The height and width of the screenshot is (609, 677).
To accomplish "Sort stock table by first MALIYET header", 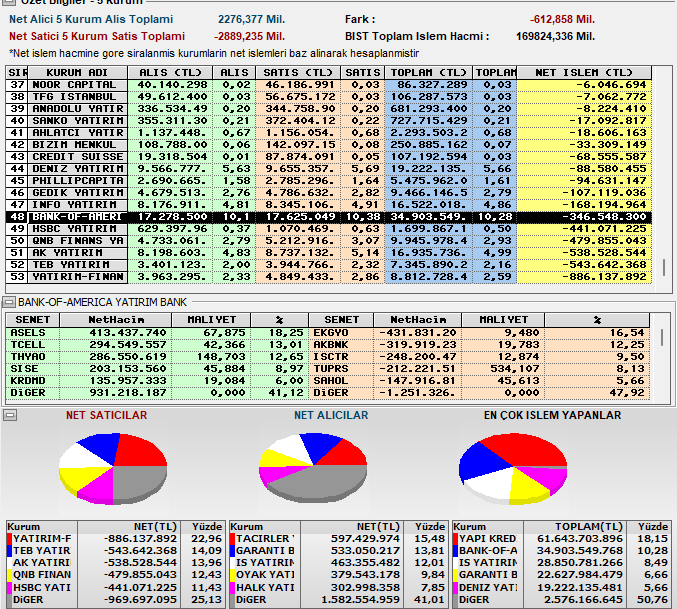I will pos(211,320).
